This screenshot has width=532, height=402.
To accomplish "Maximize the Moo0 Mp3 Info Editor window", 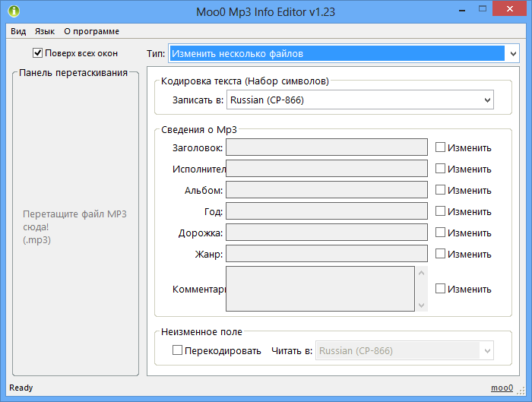I will coord(483,9).
